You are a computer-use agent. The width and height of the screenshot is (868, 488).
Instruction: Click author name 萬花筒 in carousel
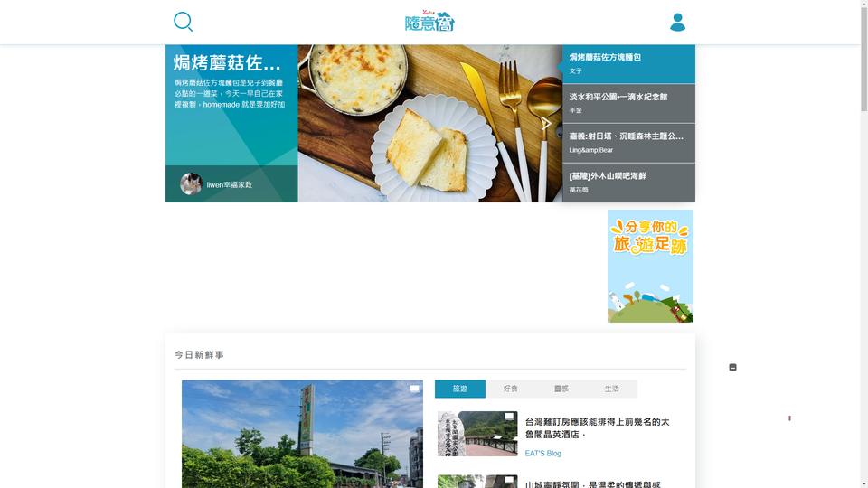click(579, 190)
